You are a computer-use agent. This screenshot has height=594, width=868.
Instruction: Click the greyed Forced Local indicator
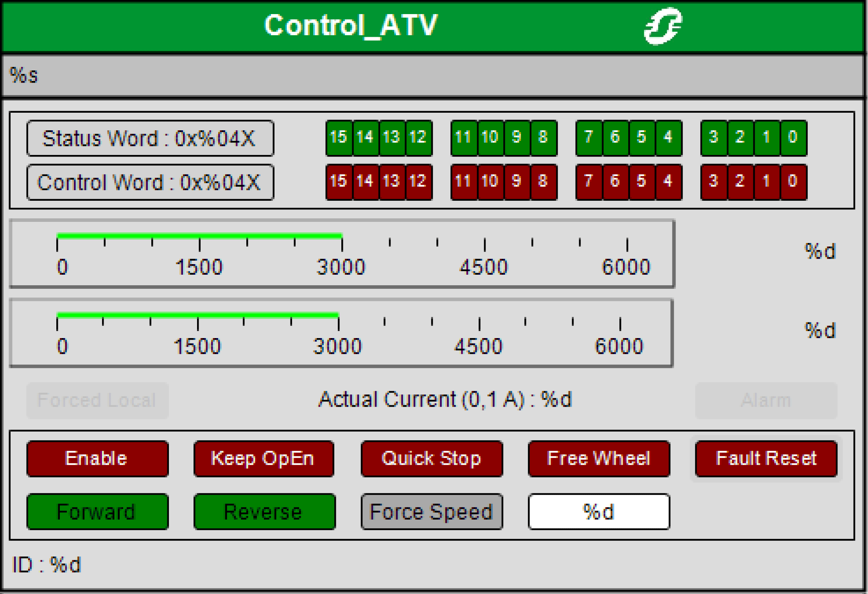coord(97,400)
